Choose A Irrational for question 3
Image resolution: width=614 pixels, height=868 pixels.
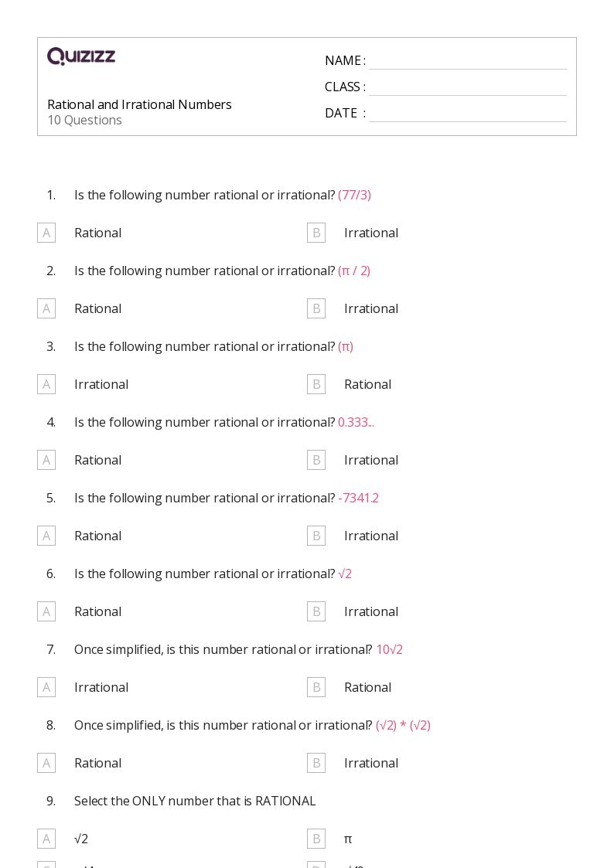(x=46, y=384)
